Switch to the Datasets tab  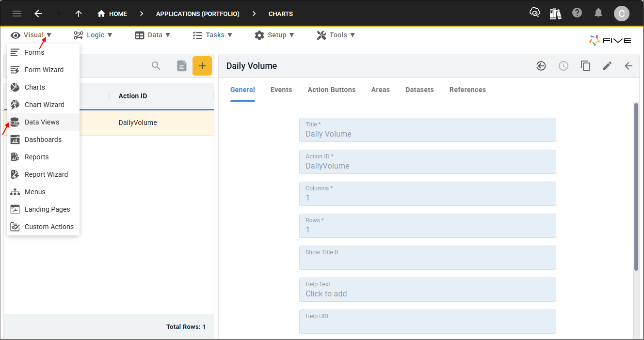[419, 90]
